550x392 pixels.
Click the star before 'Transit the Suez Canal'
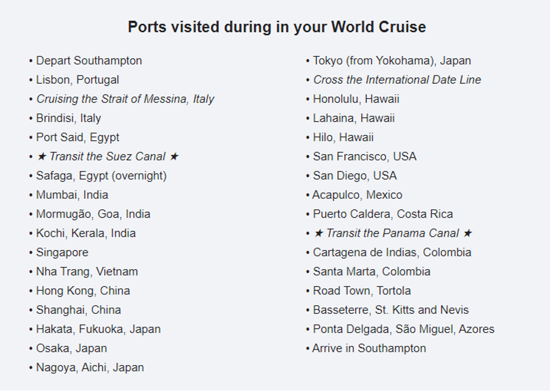(42, 157)
